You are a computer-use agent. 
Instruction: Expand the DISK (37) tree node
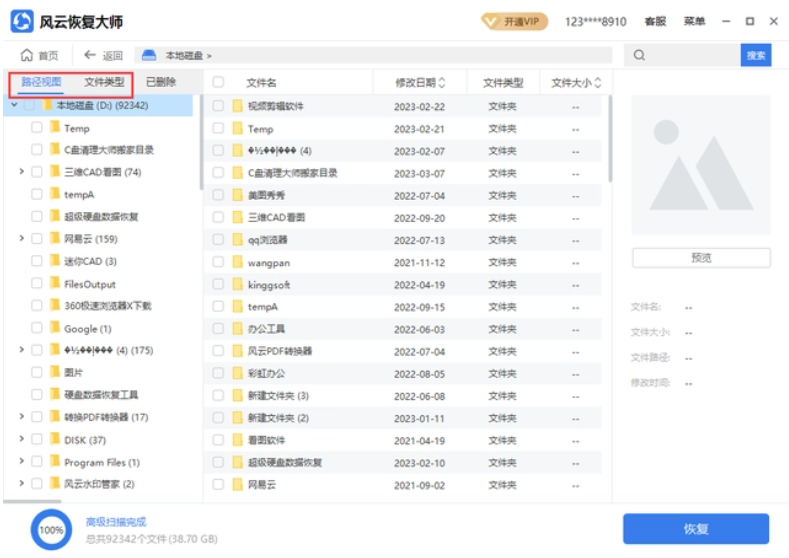pyautogui.click(x=21, y=439)
